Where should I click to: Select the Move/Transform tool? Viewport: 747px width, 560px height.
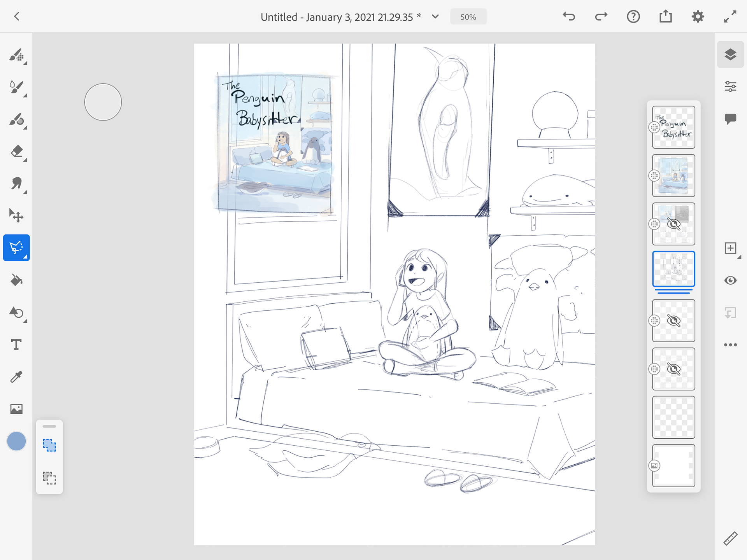(16, 215)
